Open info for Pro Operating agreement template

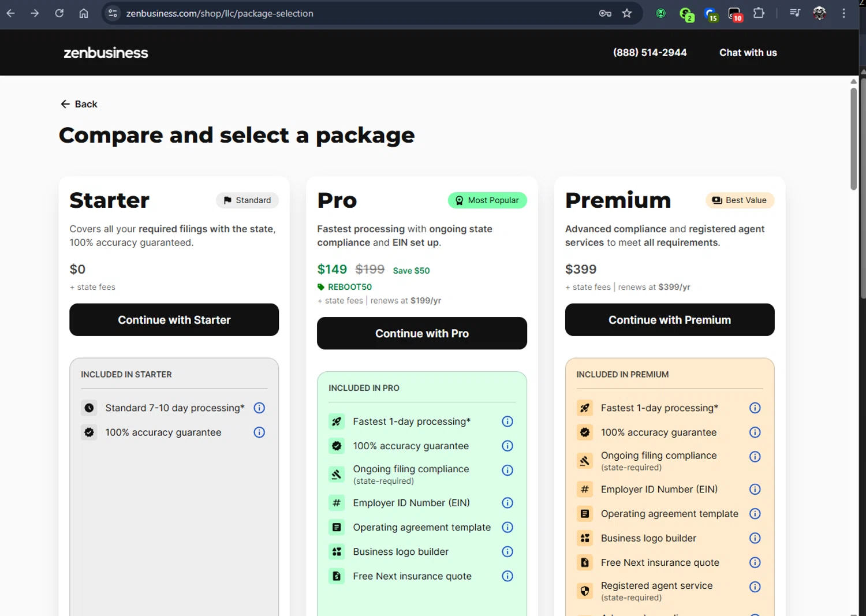click(507, 527)
